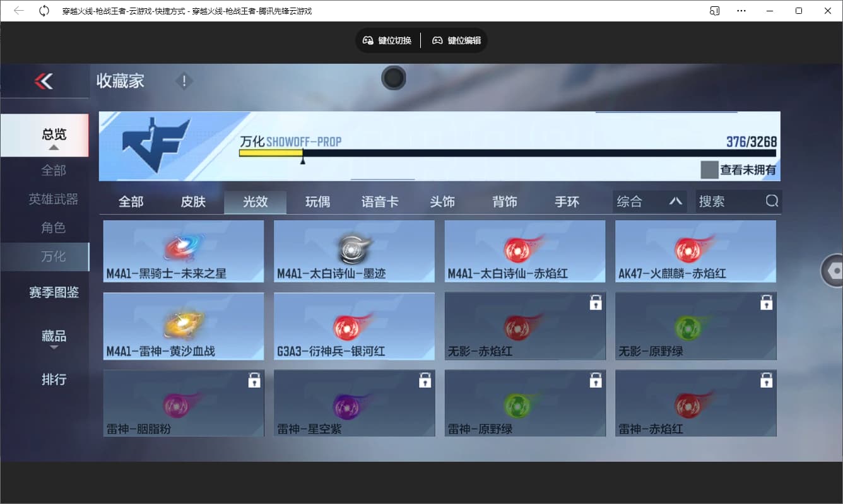Screen dimensions: 843x504
Task: Click the 搜索 search input field
Action: coord(729,201)
